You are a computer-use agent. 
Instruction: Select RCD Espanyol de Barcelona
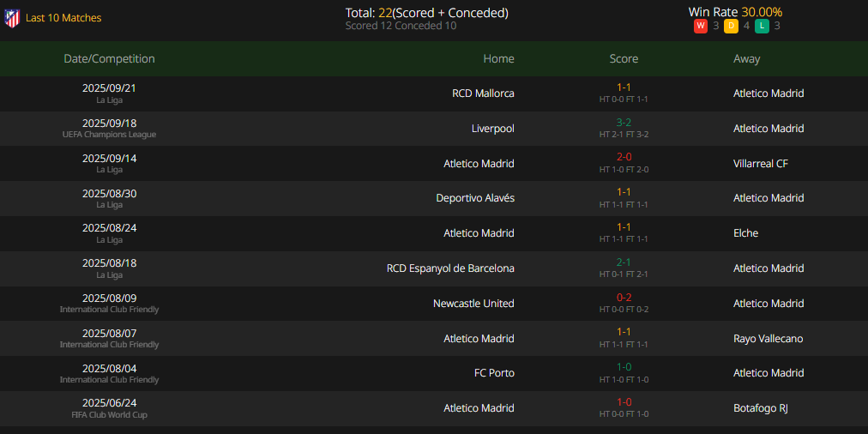pos(450,268)
